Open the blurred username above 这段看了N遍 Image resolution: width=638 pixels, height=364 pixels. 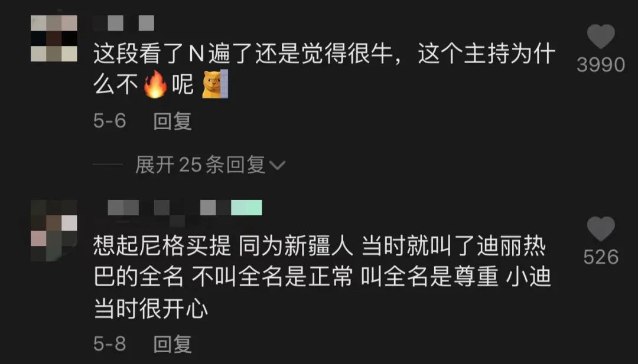click(x=123, y=23)
